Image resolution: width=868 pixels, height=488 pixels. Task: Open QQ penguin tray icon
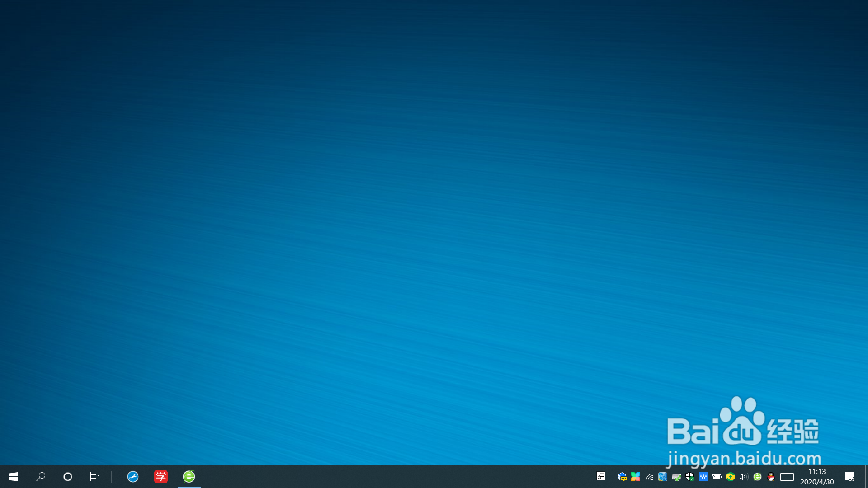[771, 477]
